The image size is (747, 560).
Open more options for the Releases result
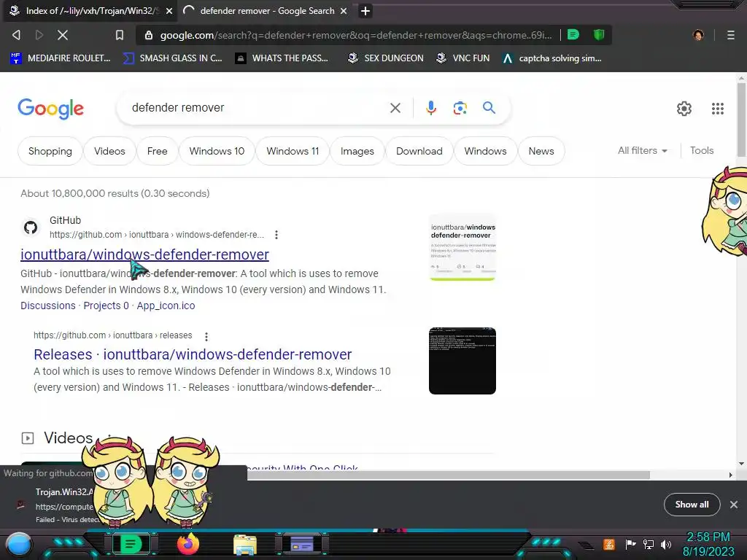tap(206, 337)
